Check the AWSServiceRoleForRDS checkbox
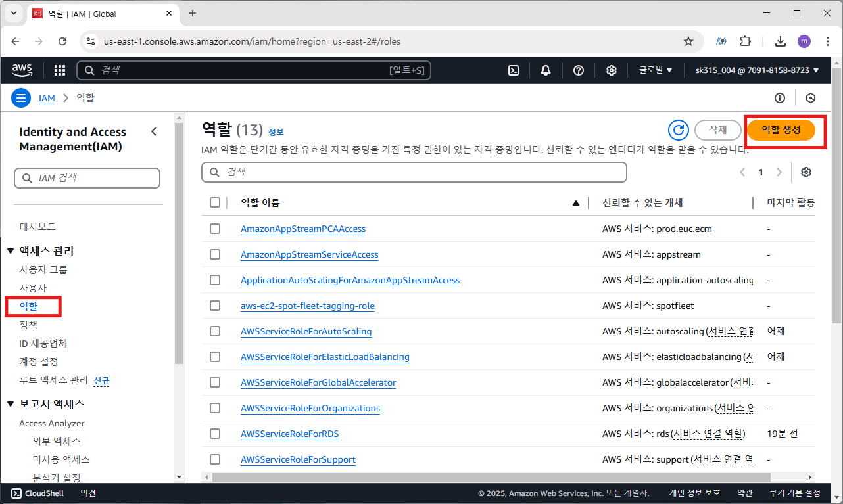 tap(215, 434)
